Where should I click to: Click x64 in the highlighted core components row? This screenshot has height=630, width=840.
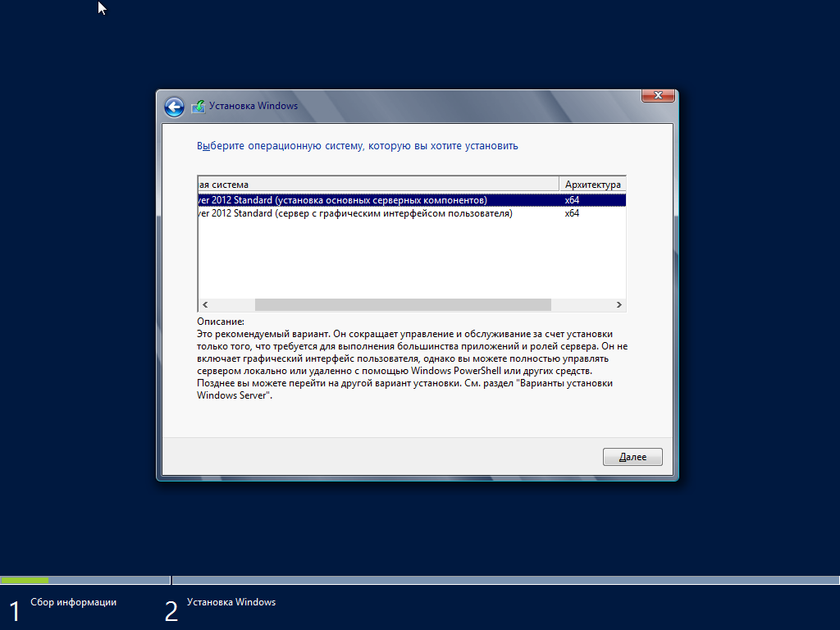(x=572, y=200)
